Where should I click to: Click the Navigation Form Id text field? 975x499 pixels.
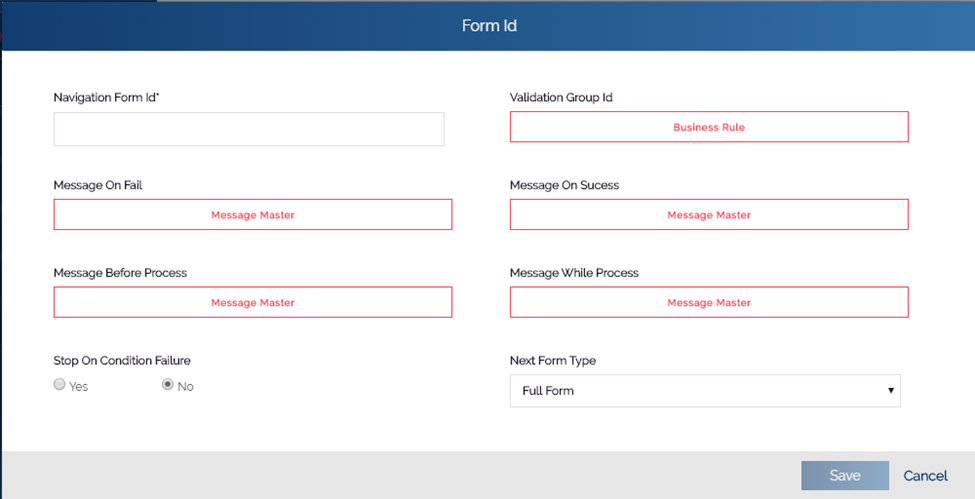(x=249, y=129)
